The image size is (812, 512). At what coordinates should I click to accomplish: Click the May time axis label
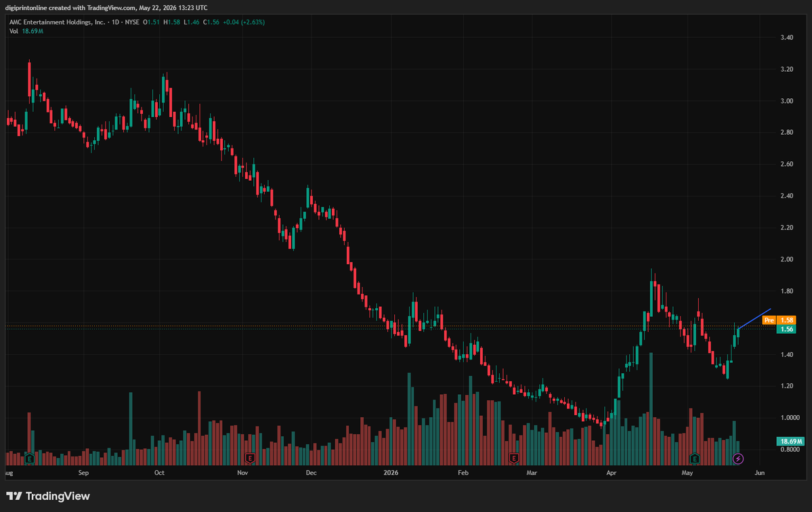[687, 473]
